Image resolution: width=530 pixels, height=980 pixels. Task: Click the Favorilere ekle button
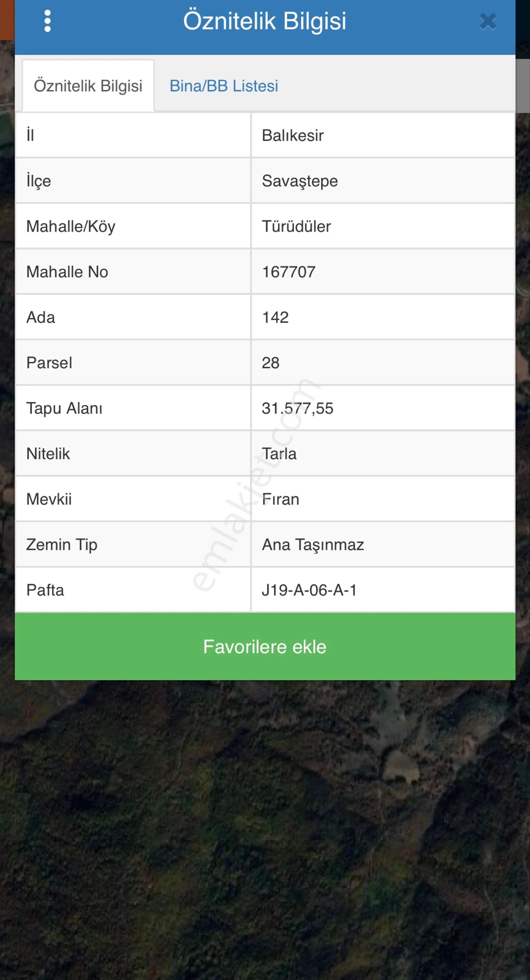265,646
